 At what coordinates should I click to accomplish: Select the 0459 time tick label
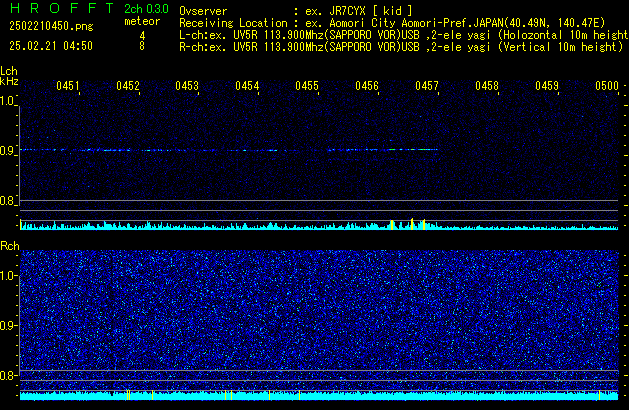click(547, 86)
